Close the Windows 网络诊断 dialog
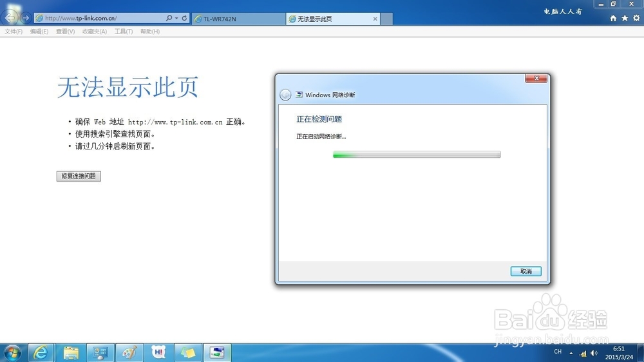 536,78
